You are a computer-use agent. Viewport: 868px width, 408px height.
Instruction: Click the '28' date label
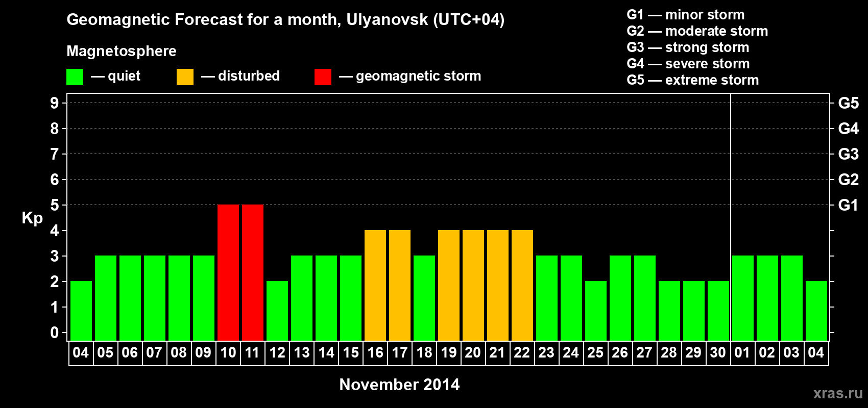click(669, 353)
